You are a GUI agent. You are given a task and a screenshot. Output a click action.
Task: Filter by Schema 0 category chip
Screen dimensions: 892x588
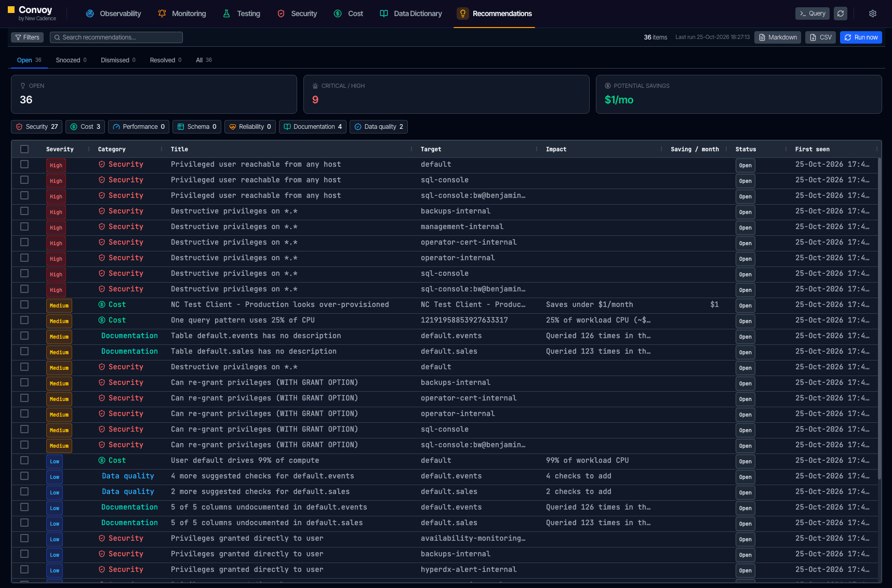point(197,127)
